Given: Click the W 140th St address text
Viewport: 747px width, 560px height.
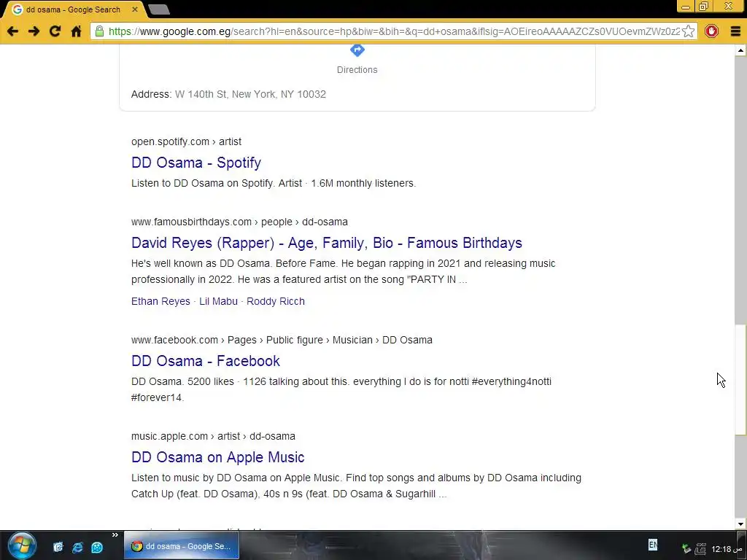Looking at the screenshot, I should pyautogui.click(x=250, y=94).
